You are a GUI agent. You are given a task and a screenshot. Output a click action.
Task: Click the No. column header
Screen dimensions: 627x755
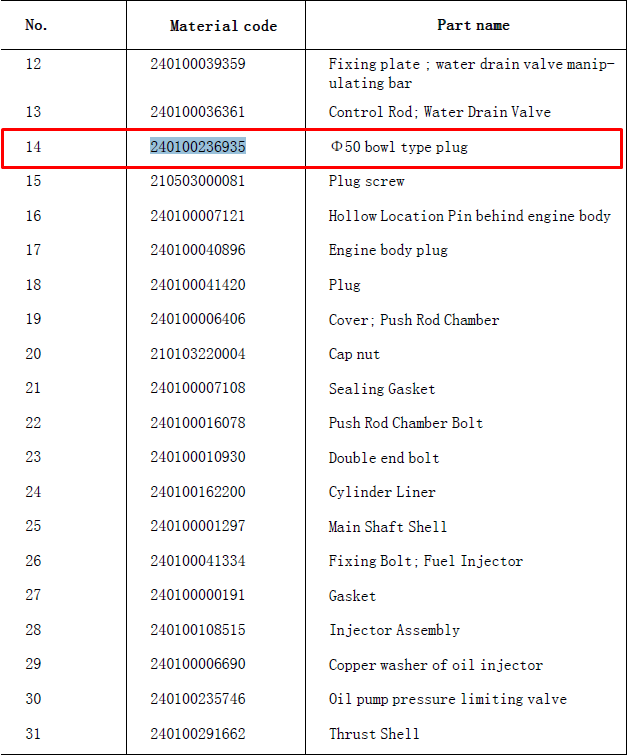(36, 25)
